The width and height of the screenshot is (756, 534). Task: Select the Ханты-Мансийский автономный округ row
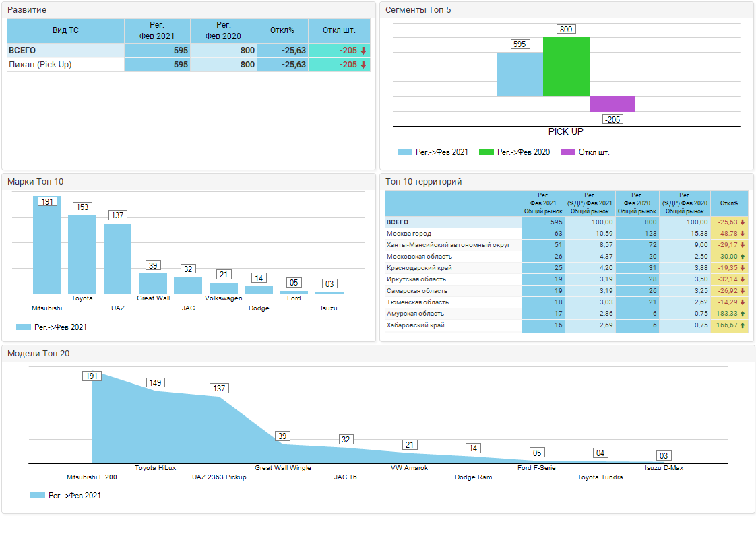pyautogui.click(x=448, y=245)
